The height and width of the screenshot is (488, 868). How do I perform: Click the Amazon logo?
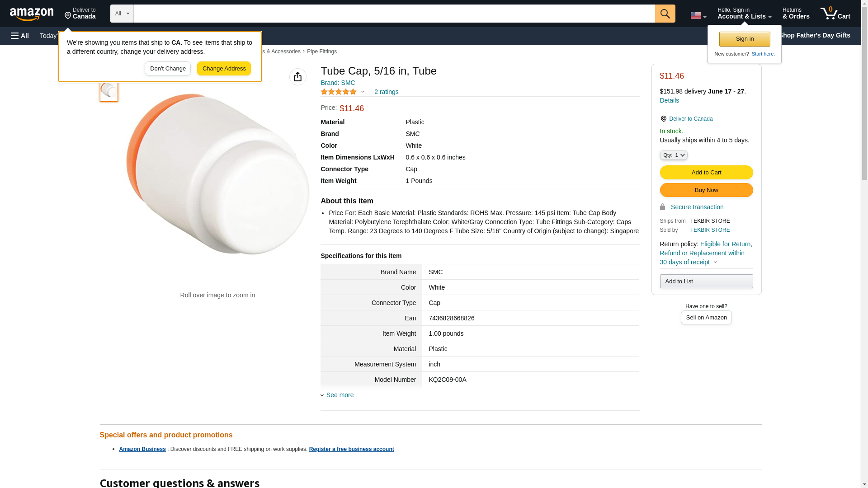[x=32, y=14]
